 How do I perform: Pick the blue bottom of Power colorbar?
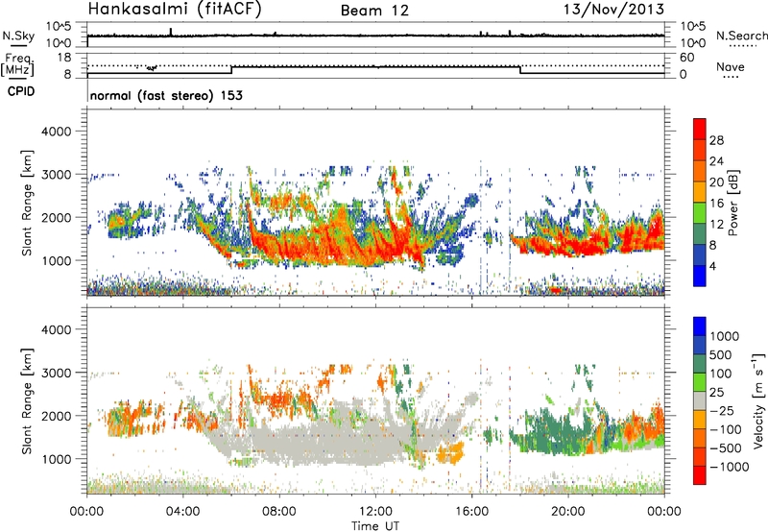click(x=700, y=276)
